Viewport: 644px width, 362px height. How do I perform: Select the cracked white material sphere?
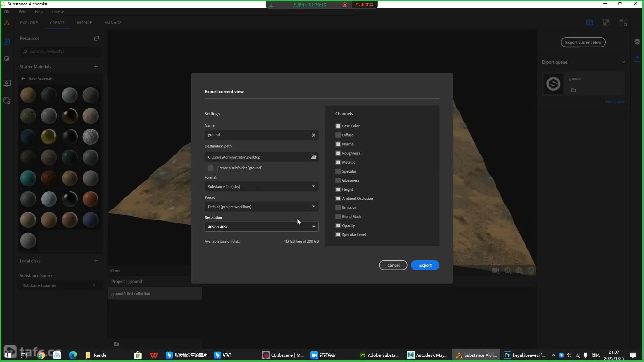(91, 137)
